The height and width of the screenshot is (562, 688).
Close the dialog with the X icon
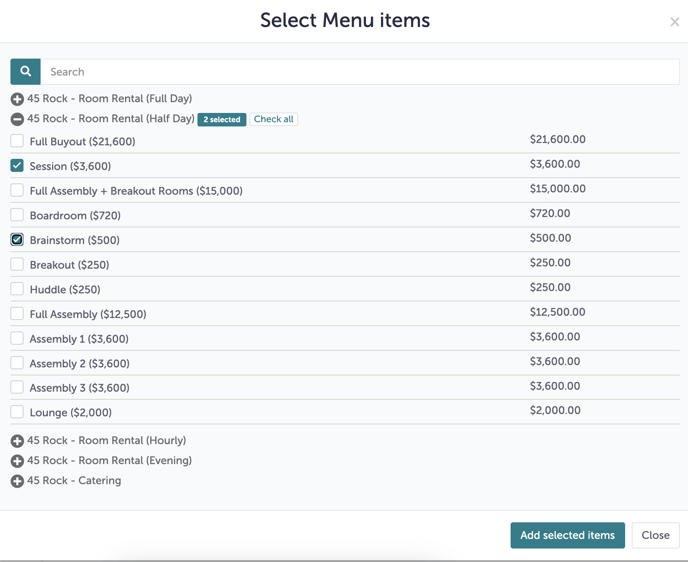tap(674, 22)
